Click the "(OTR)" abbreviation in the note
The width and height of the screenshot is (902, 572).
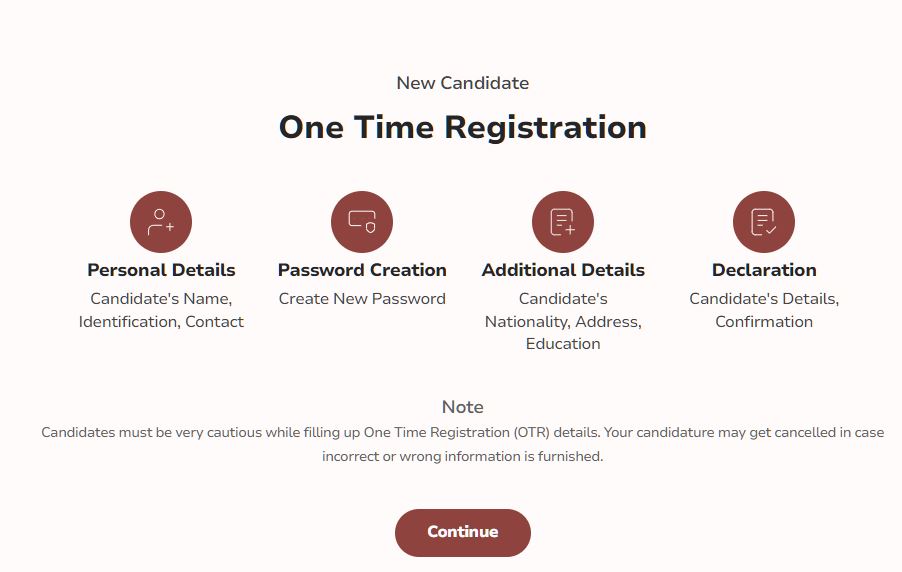(x=539, y=433)
